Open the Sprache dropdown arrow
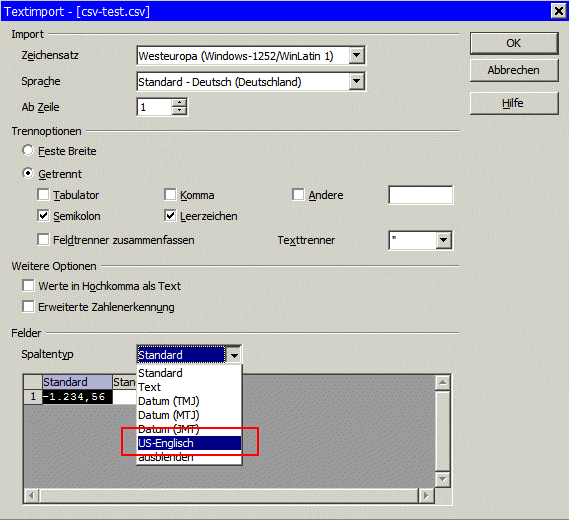The height and width of the screenshot is (520, 569). click(357, 82)
